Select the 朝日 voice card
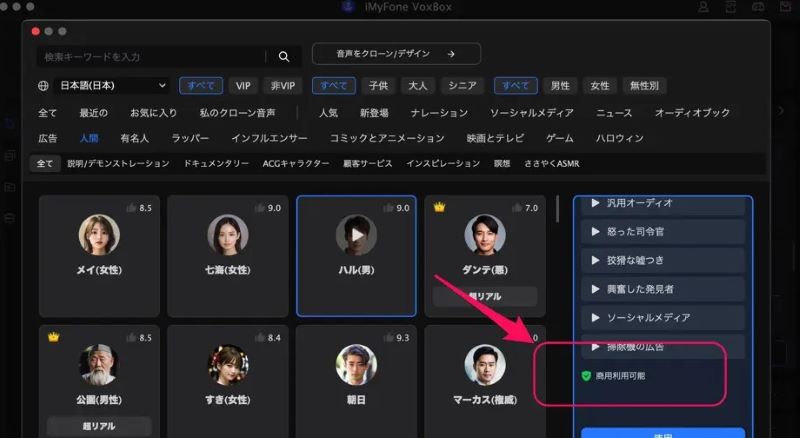The height and width of the screenshot is (438, 800). (356, 382)
